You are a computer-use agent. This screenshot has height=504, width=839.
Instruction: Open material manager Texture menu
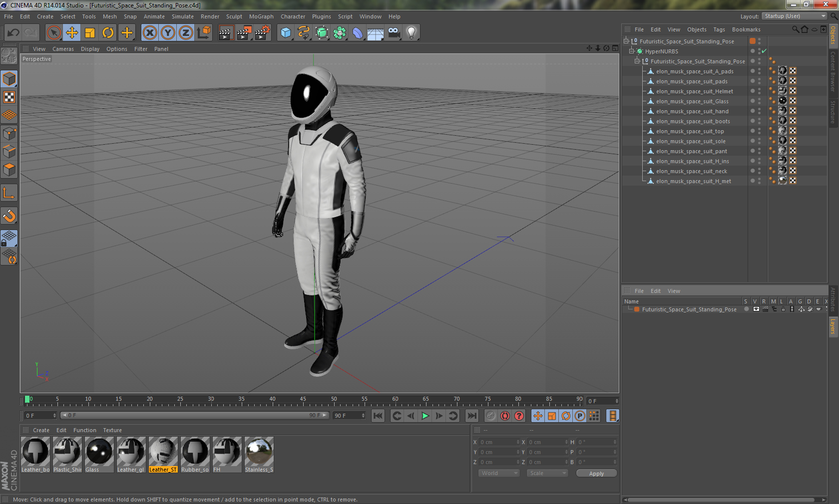[112, 430]
